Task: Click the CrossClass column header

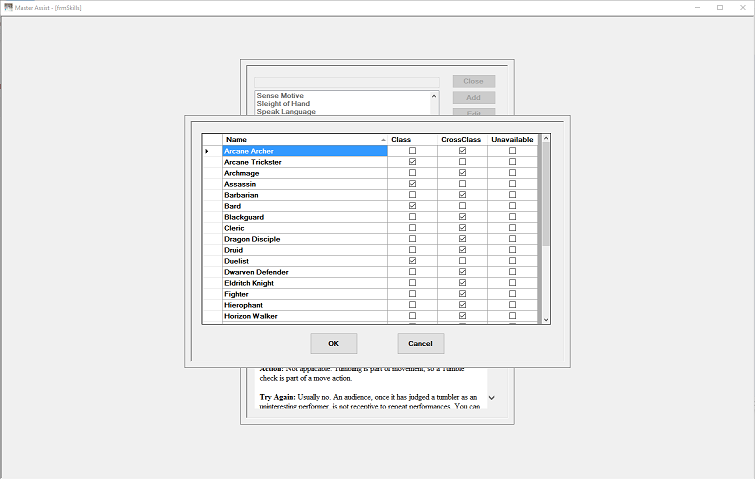Action: (x=462, y=140)
